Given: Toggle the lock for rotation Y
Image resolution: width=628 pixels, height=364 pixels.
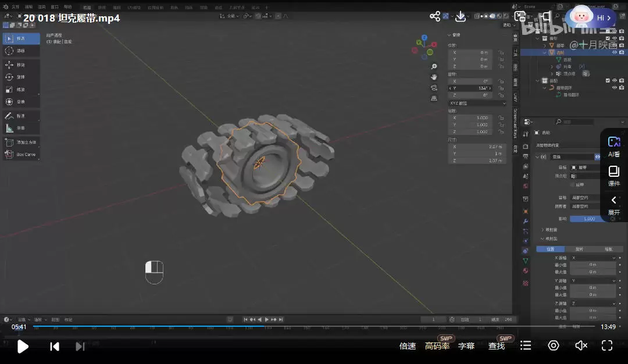Looking at the screenshot, I should tap(501, 88).
